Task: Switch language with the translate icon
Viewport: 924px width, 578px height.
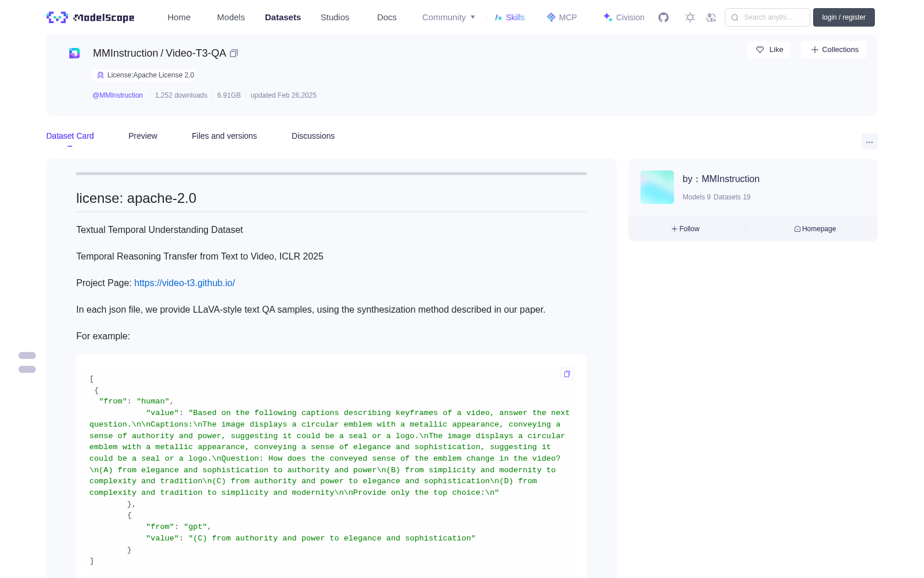Action: point(711,17)
